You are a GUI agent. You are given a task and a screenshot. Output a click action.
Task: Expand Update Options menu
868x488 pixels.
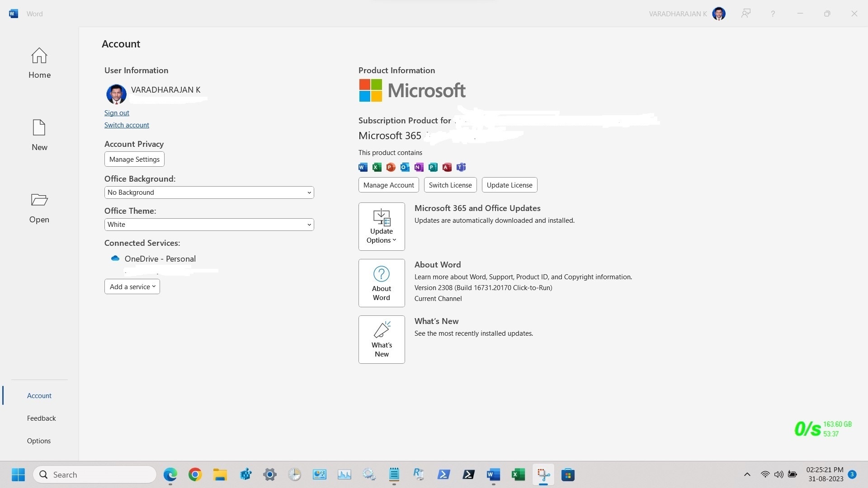tap(382, 226)
